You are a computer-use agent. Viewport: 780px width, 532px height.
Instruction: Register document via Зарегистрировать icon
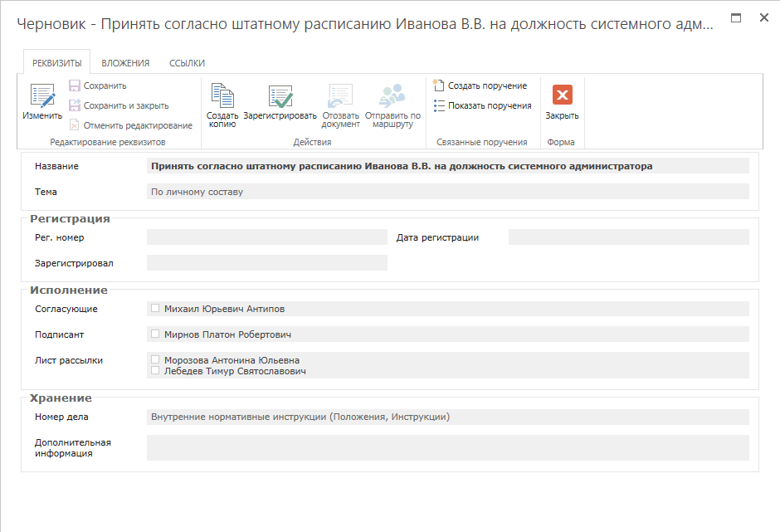[x=280, y=96]
